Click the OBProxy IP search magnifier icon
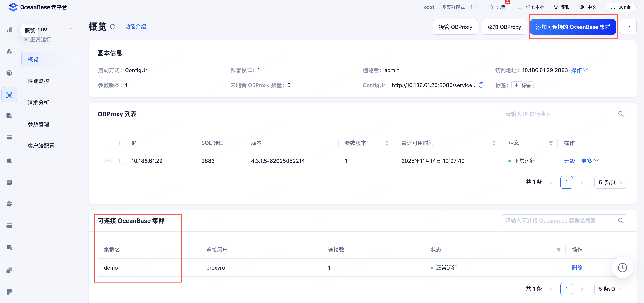 [x=621, y=114]
